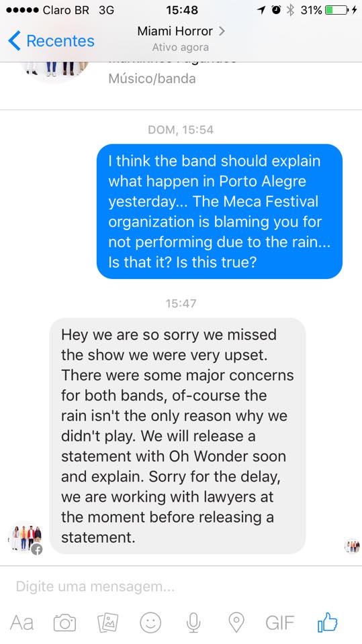362x644 pixels.
Task: Select the blue sent message bubble
Action: coord(219,211)
